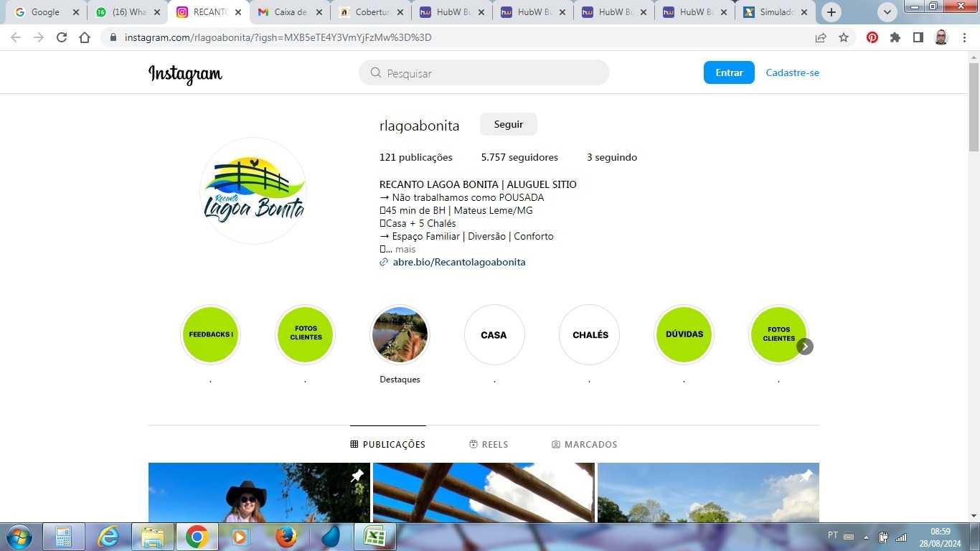Show hidden tray icons arrow
This screenshot has height=551, width=980.
click(x=866, y=537)
